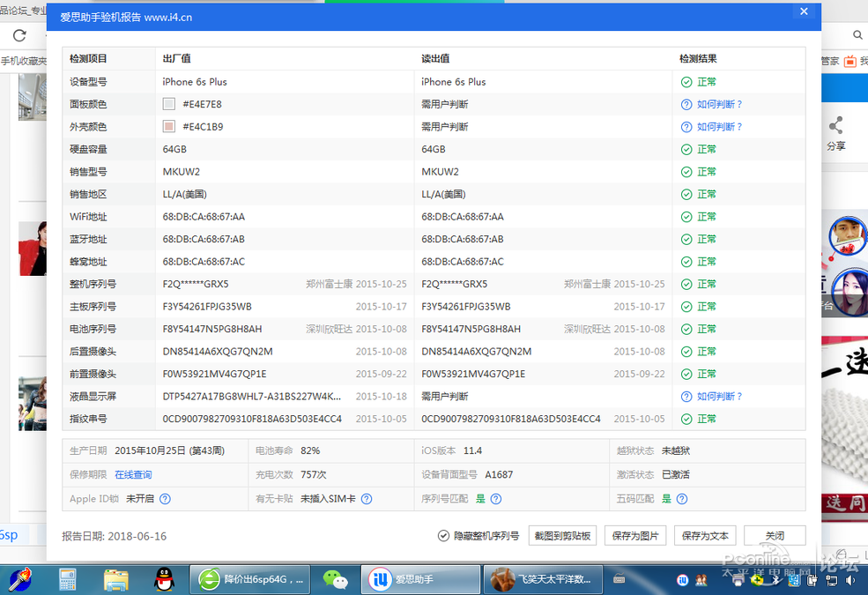Click the torch icon at taskbar start
Image resolution: width=868 pixels, height=595 pixels.
tap(20, 579)
